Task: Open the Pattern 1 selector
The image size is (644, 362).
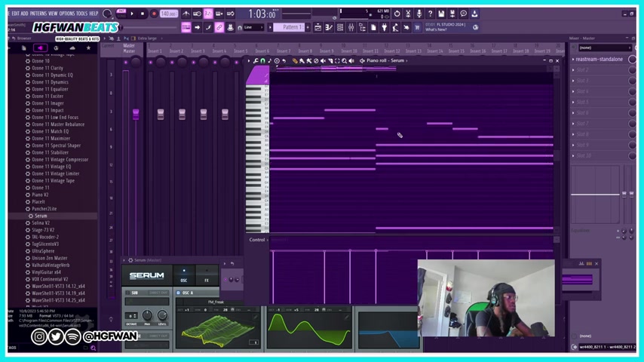Action: (288, 27)
